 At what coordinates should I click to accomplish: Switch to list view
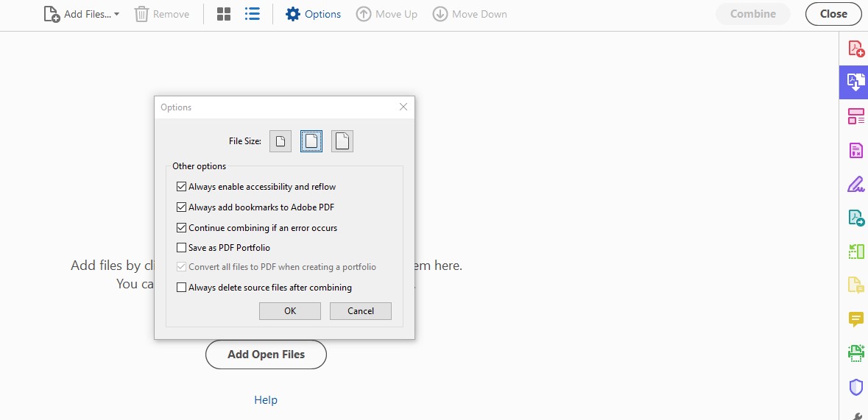coord(253,14)
